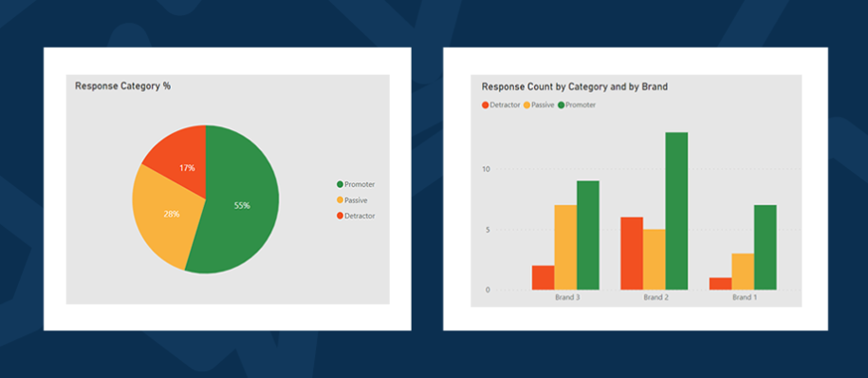Click the Brand 1 axis label
The height and width of the screenshot is (378, 868).
pyautogui.click(x=745, y=297)
